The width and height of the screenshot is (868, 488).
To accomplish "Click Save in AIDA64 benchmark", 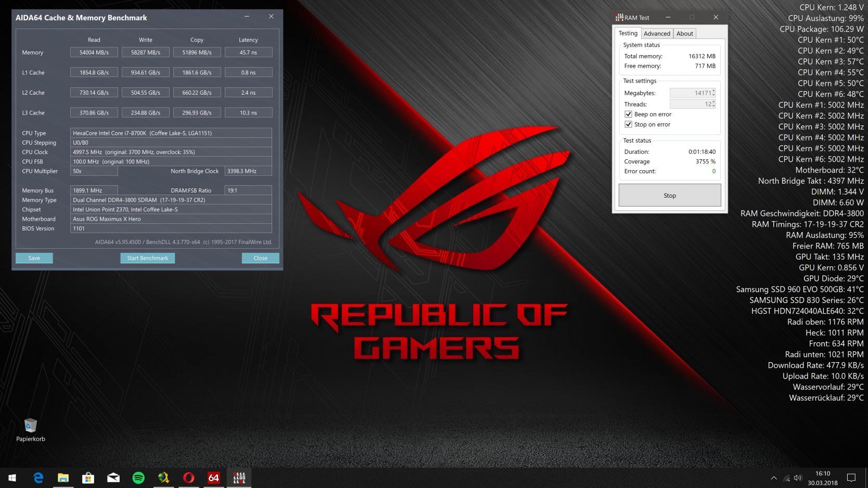I will pyautogui.click(x=34, y=258).
